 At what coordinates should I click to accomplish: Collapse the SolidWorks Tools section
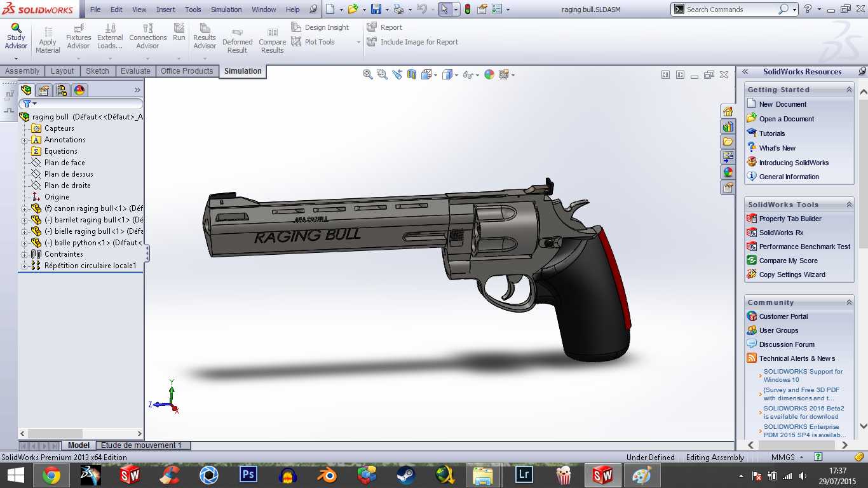click(849, 205)
